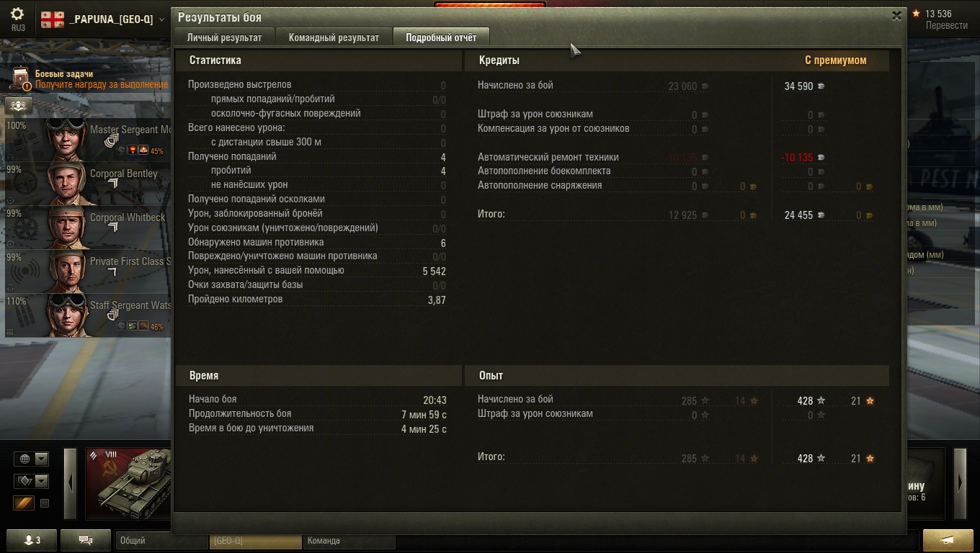Open the contacts list showing 3 online
Image resolution: width=980 pixels, height=553 pixels.
(31, 540)
